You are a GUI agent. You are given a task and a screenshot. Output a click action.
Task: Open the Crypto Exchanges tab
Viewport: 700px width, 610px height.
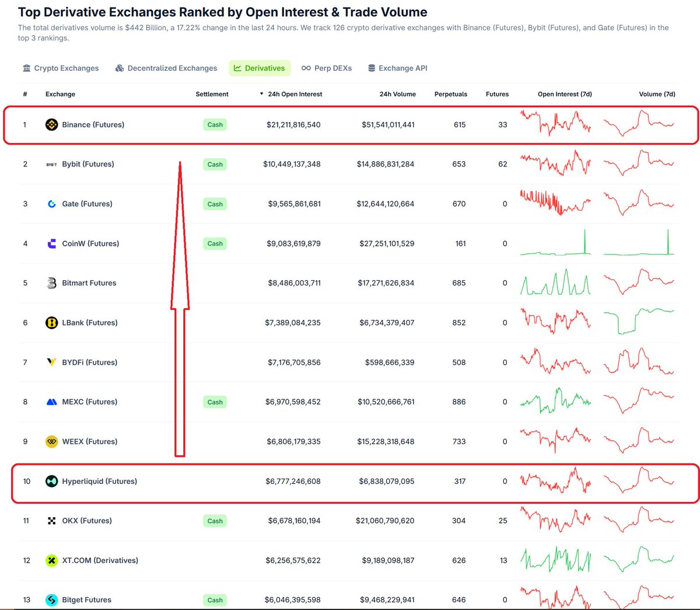click(x=61, y=68)
